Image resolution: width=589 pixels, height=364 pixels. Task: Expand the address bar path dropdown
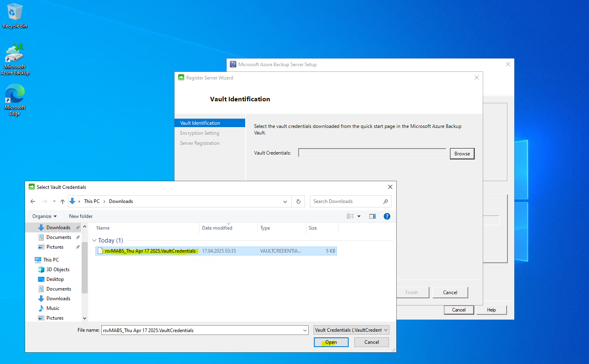285,201
